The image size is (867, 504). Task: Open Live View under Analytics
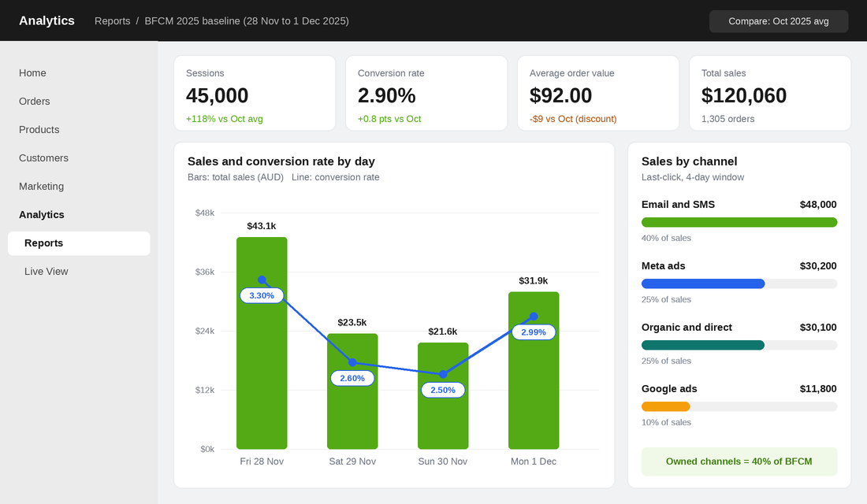(47, 272)
